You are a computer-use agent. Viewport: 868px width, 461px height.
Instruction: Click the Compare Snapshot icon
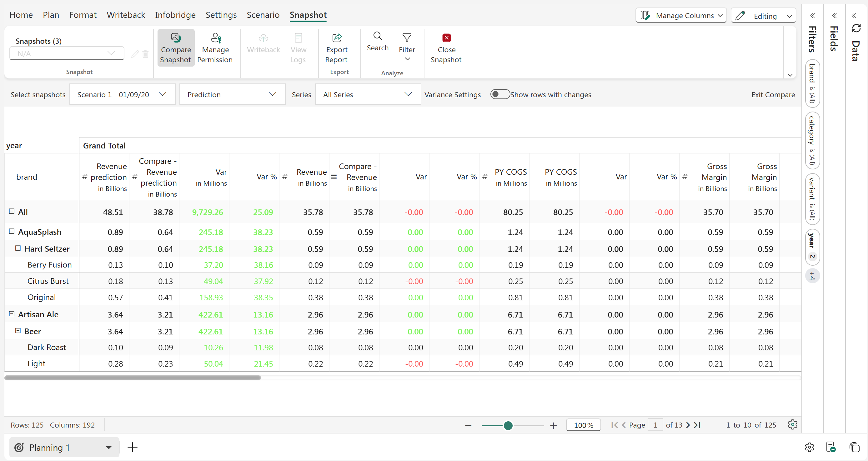[176, 38]
